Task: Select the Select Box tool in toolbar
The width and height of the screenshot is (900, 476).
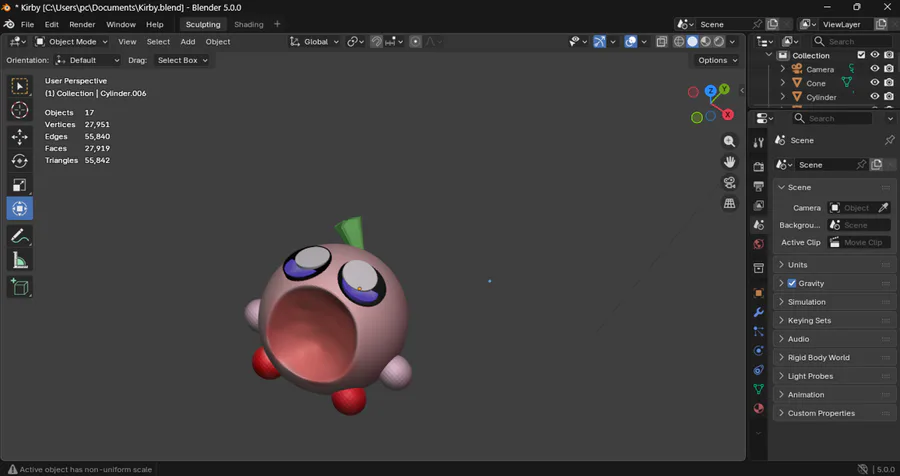Action: click(20, 86)
